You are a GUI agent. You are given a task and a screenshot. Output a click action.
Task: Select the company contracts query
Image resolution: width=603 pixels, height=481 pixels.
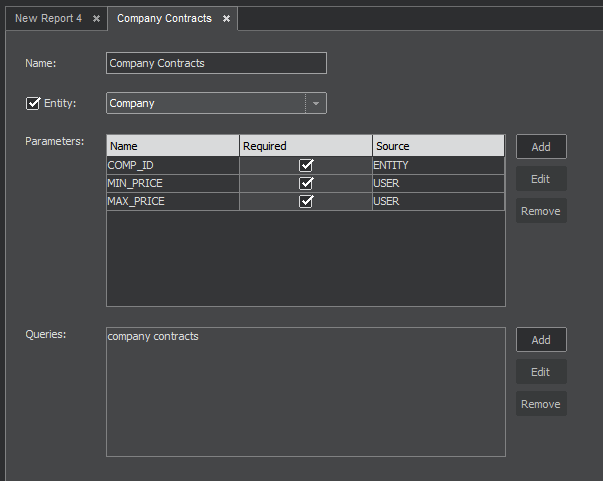[153, 337]
